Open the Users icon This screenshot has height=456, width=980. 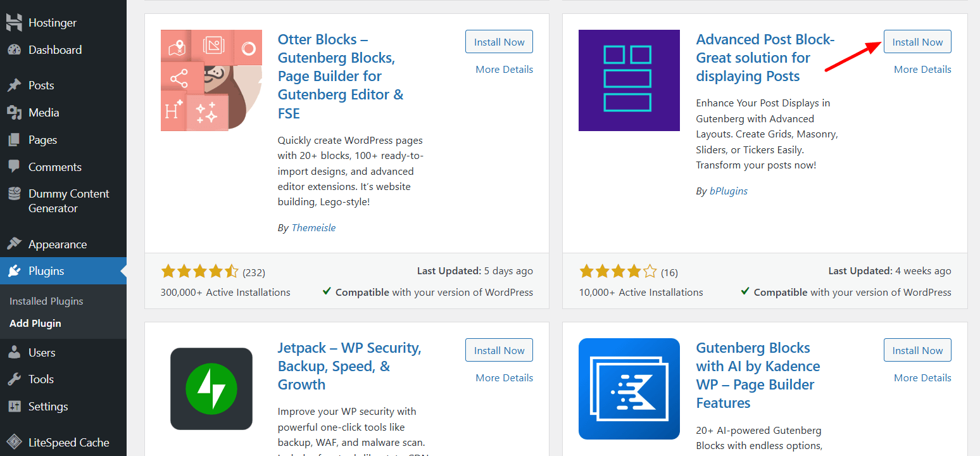click(15, 352)
